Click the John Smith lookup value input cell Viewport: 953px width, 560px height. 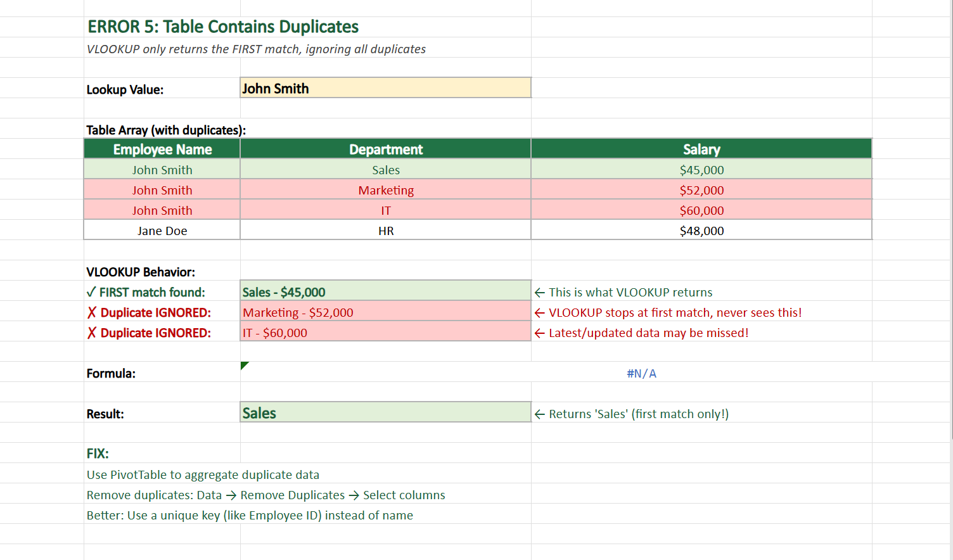click(385, 88)
